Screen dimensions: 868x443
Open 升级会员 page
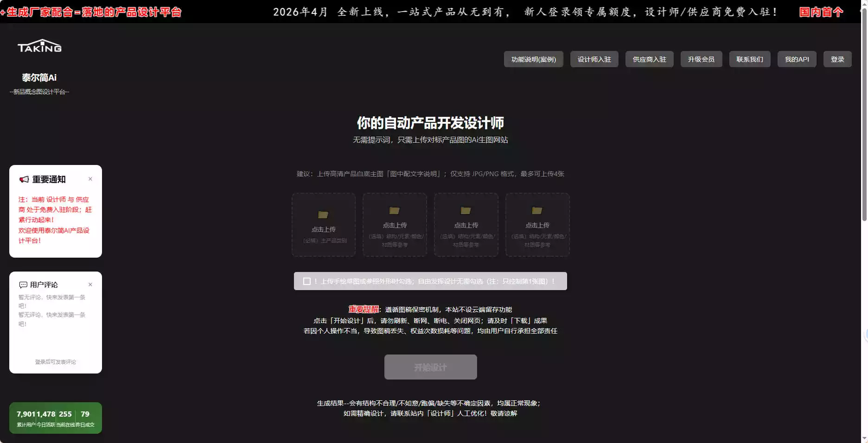tap(701, 59)
